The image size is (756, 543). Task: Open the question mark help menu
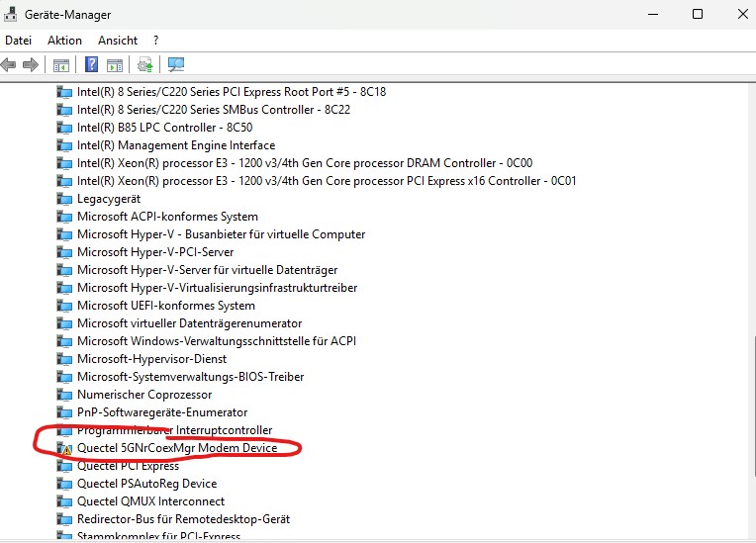155,41
